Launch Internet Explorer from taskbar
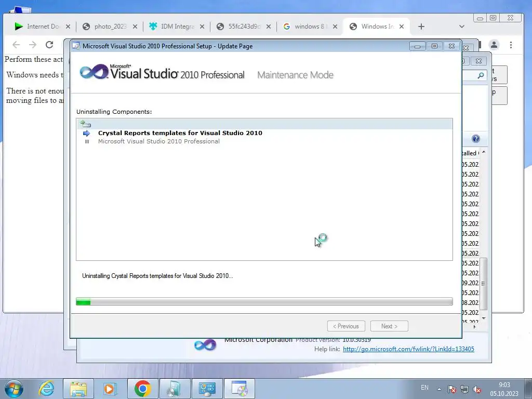 click(x=46, y=389)
